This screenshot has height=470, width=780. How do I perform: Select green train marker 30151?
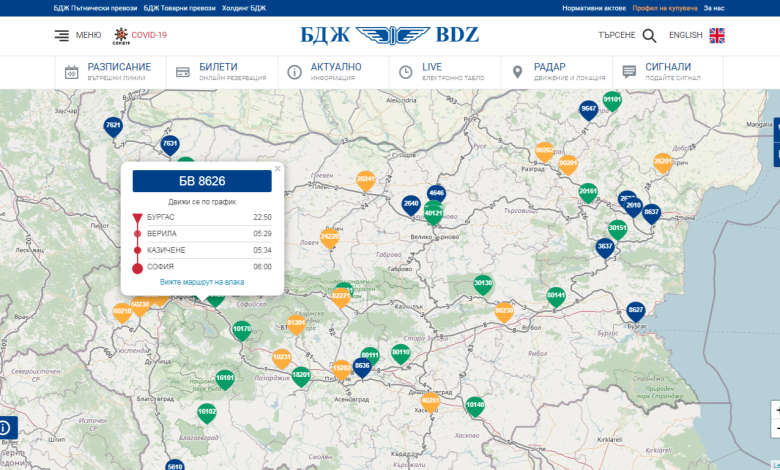click(617, 230)
